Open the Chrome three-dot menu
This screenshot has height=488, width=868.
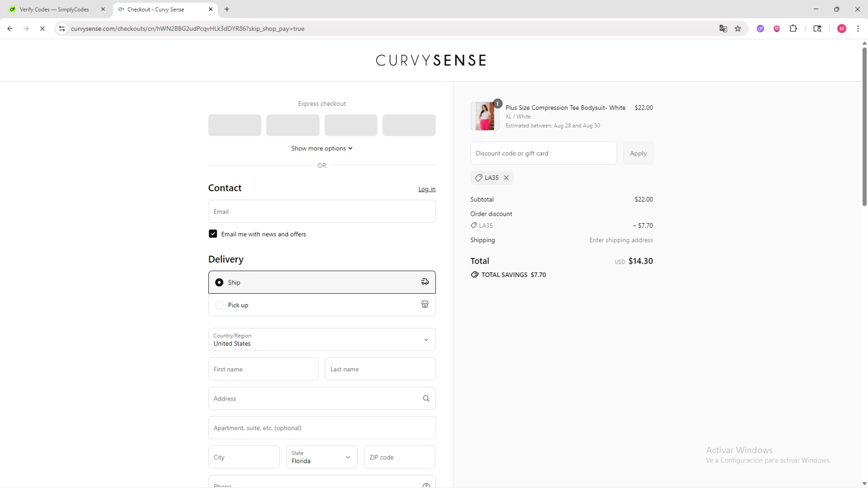[x=858, y=28]
